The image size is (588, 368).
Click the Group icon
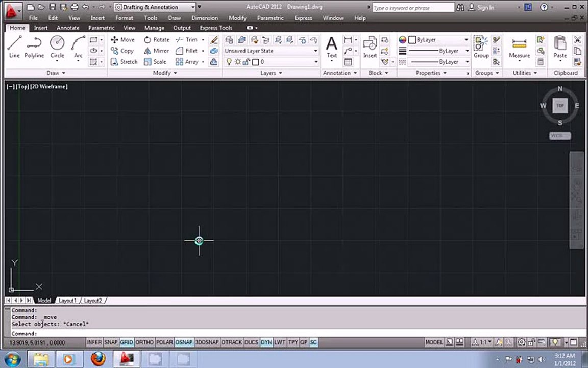pos(481,47)
